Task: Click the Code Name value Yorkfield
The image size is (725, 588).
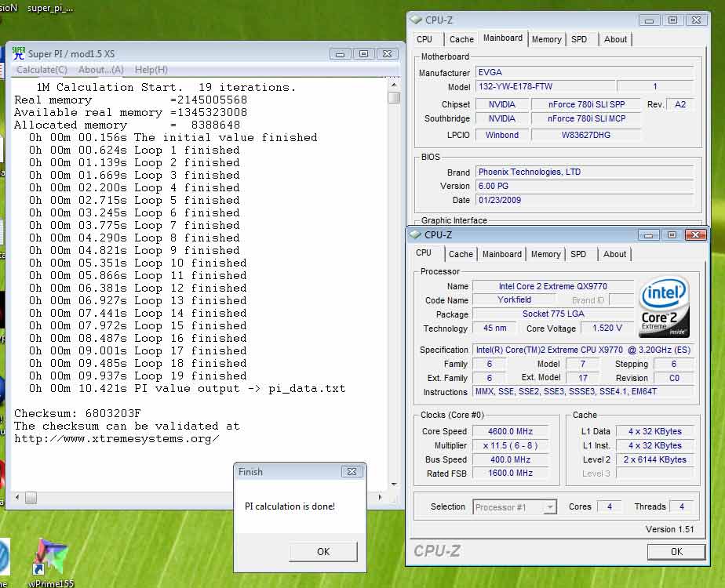Action: coord(514,299)
